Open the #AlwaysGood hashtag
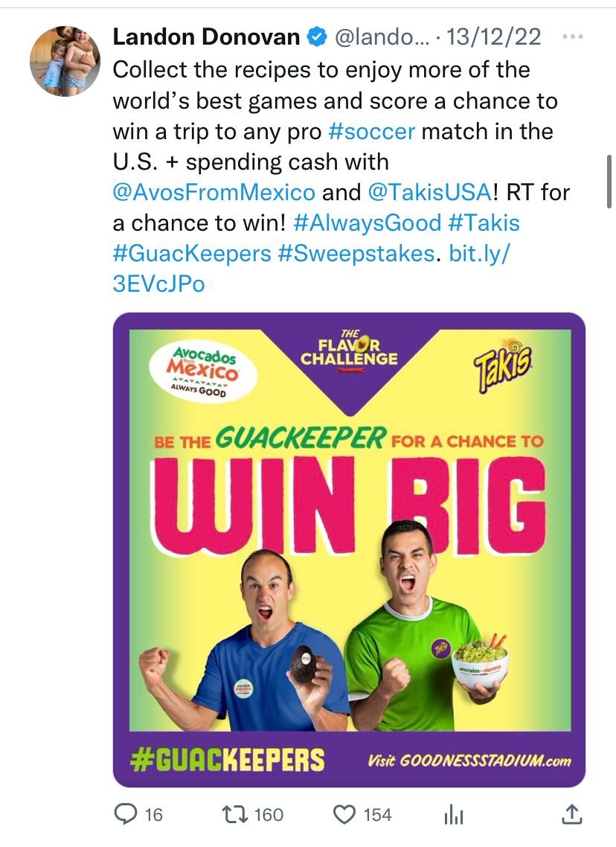The image size is (616, 847). pyautogui.click(x=367, y=223)
